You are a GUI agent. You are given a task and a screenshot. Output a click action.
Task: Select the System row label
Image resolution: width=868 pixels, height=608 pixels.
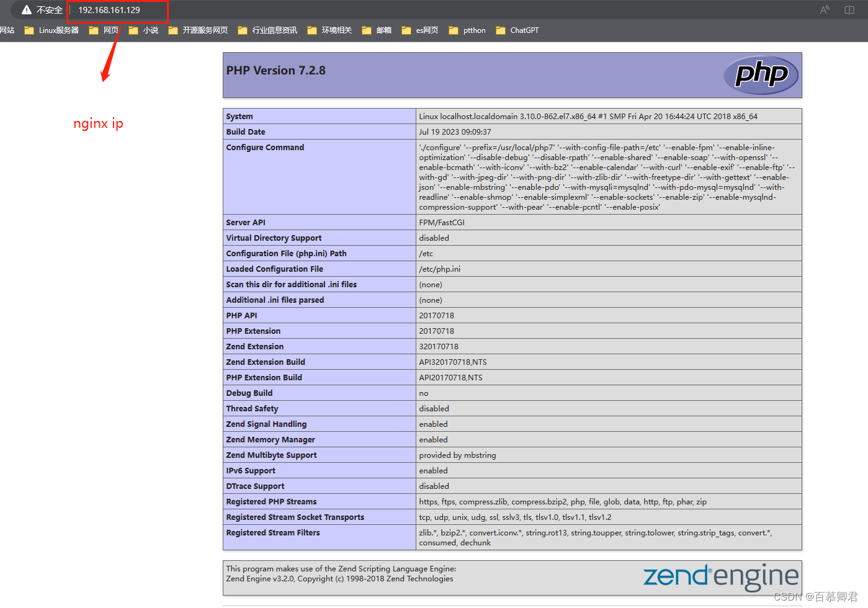pyautogui.click(x=239, y=117)
